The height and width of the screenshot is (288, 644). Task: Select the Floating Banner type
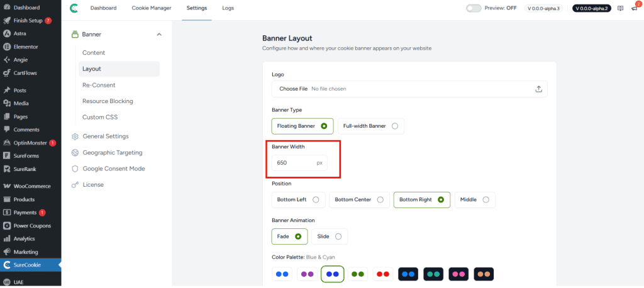click(x=303, y=126)
